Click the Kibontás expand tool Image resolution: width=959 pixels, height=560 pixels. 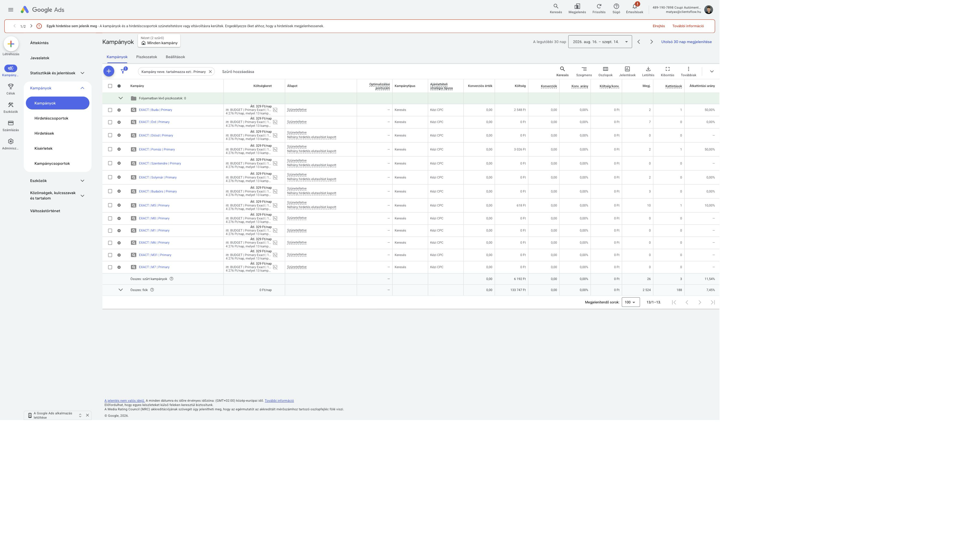tap(667, 71)
